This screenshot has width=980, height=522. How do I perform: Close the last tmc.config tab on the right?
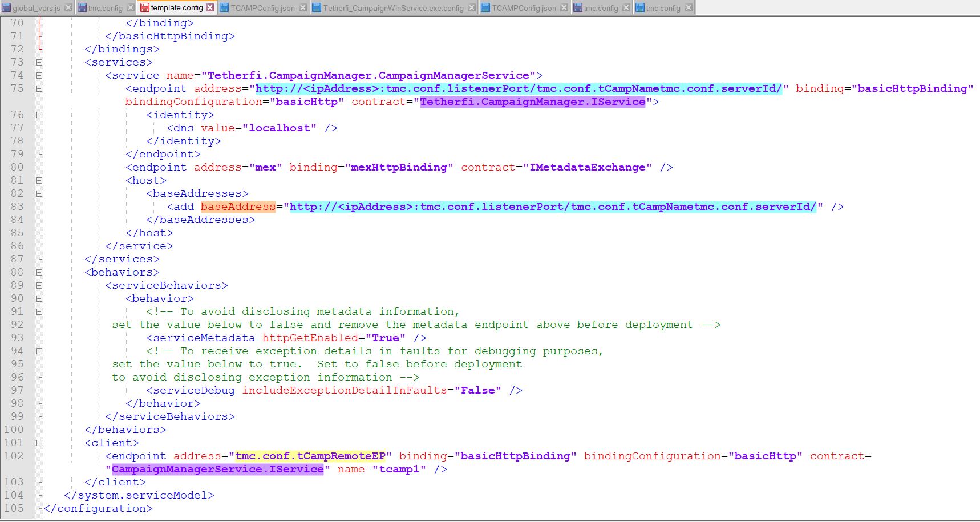point(689,8)
